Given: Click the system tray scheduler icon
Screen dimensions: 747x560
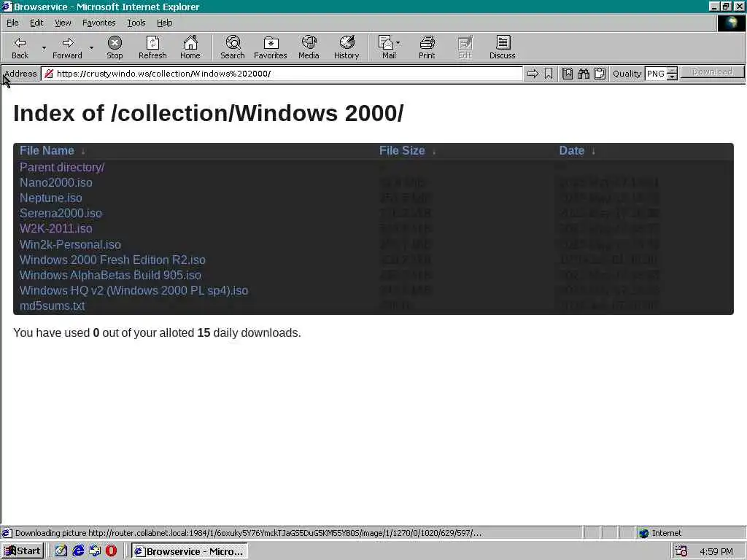Looking at the screenshot, I should 681,551.
